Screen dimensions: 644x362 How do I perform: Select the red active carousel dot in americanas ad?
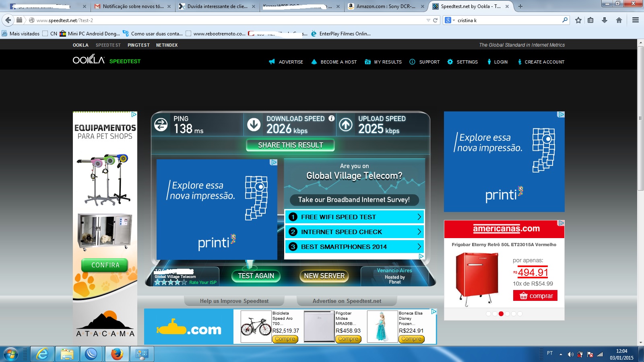tap(501, 314)
